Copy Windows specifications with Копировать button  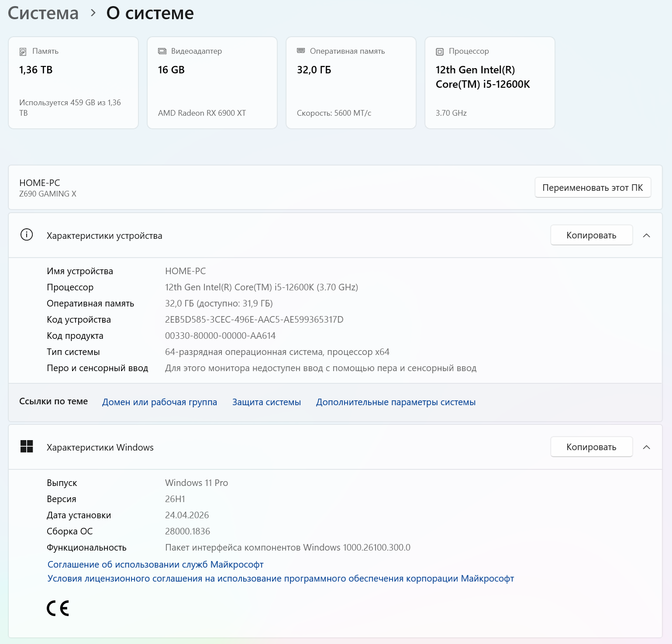tap(591, 447)
